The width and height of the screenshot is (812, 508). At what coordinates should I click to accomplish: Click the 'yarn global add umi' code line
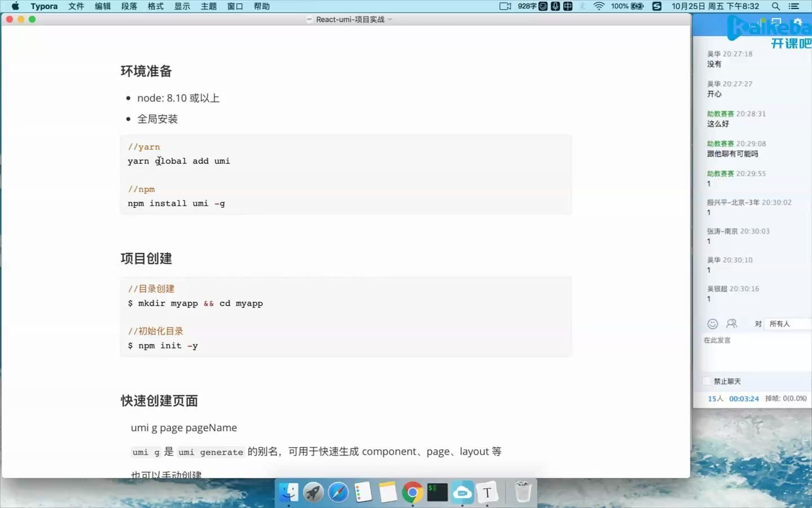click(179, 161)
